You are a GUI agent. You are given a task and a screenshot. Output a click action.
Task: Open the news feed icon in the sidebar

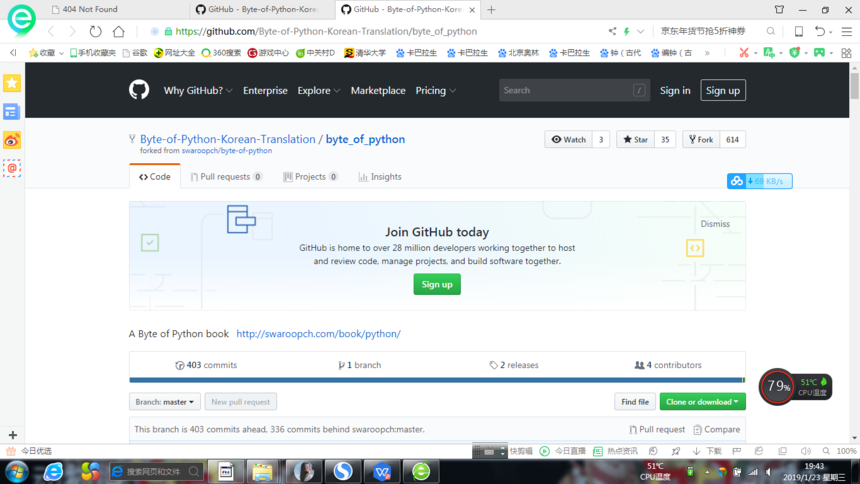[12, 112]
